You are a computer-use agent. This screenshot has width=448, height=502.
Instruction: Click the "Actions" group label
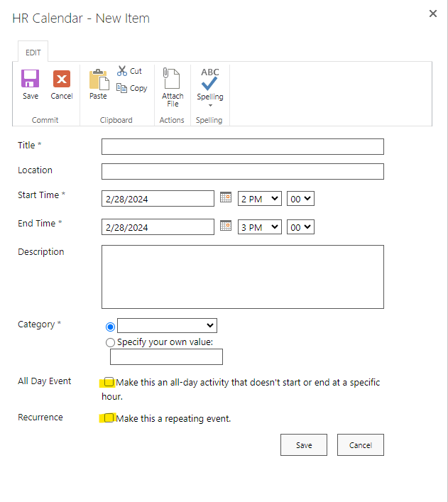(x=172, y=120)
